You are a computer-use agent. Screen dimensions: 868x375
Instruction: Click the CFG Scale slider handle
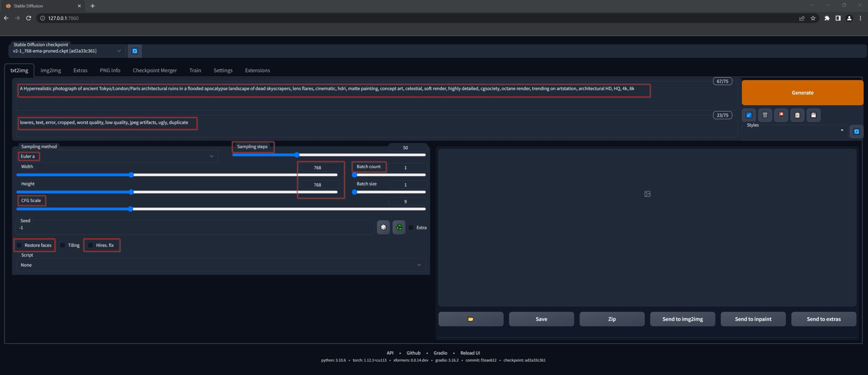131,209
